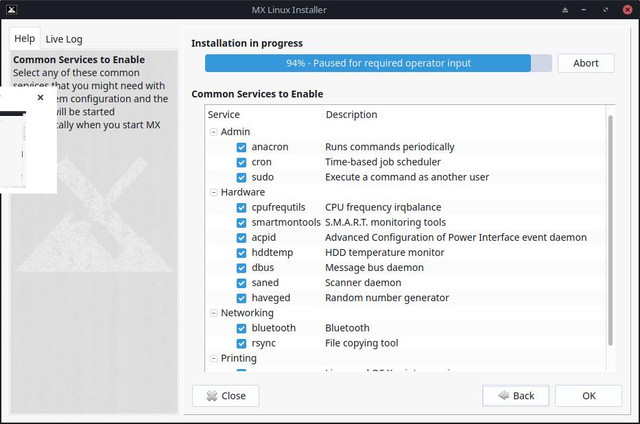Uncheck the anacron service checkbox
The height and width of the screenshot is (424, 640).
[241, 147]
